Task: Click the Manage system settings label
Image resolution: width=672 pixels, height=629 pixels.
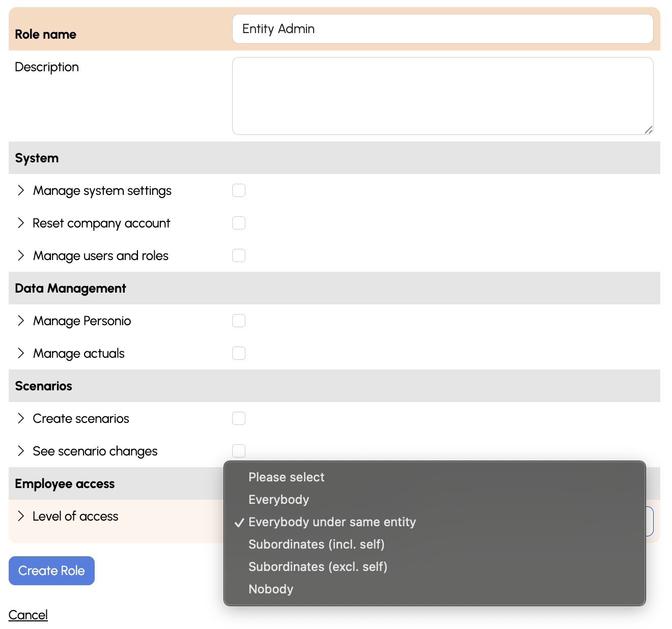Action: pyautogui.click(x=102, y=191)
